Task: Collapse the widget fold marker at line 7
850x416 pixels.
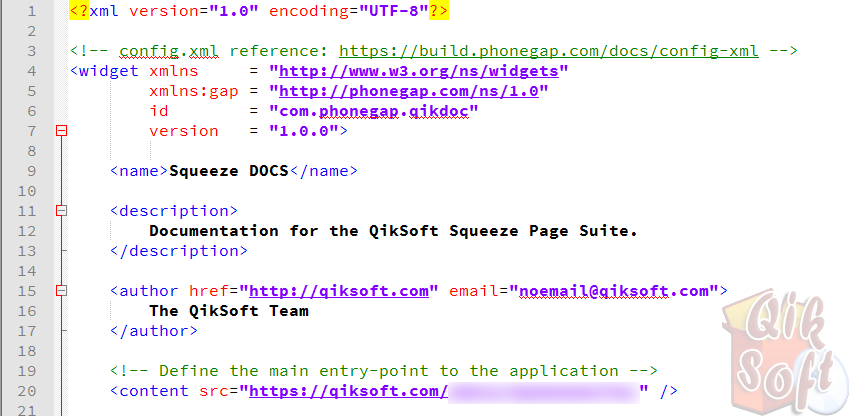Action: point(62,131)
